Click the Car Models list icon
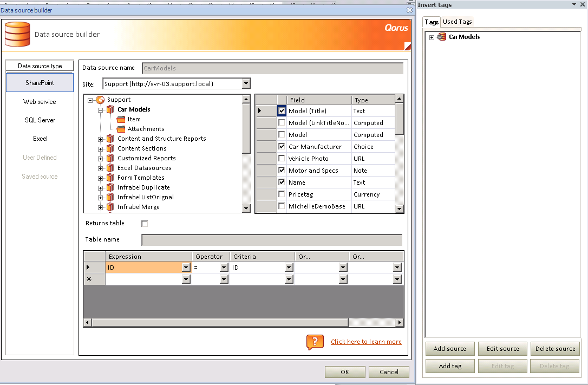The image size is (588, 385). pos(110,109)
